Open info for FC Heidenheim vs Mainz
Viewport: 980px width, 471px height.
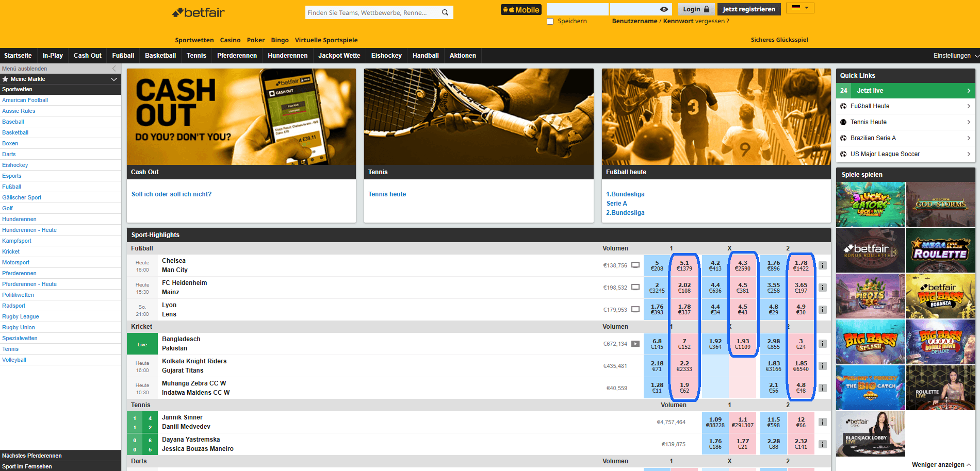(823, 288)
